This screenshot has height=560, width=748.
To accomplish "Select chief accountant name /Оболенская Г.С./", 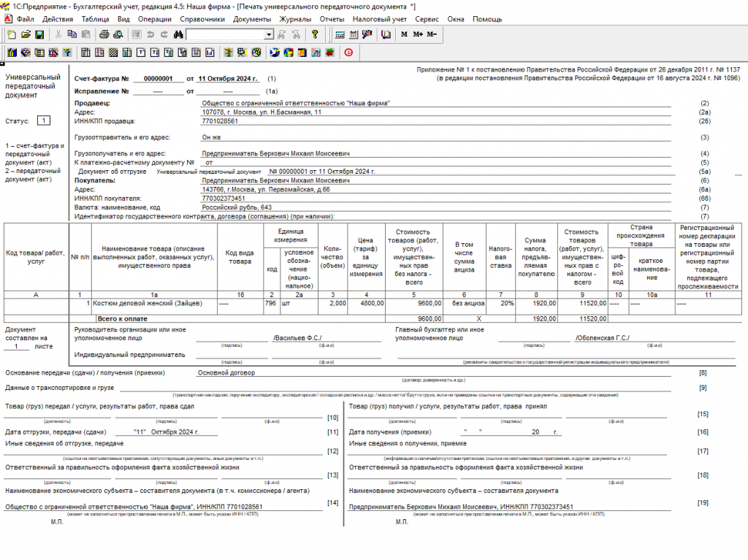I will coord(603,338).
